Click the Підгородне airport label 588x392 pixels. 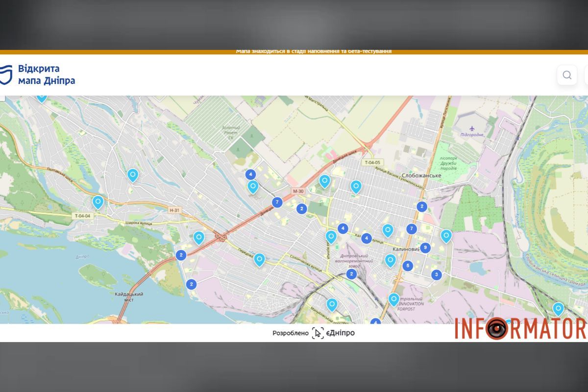pos(472,135)
